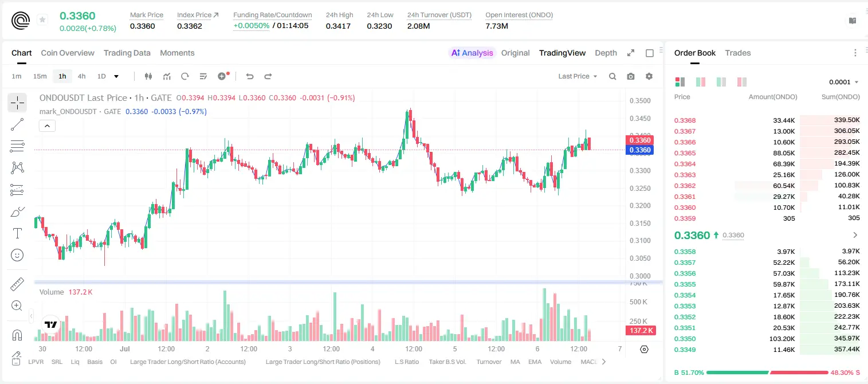Click the buy/sell ratio bar
868x384 pixels.
pos(767,373)
